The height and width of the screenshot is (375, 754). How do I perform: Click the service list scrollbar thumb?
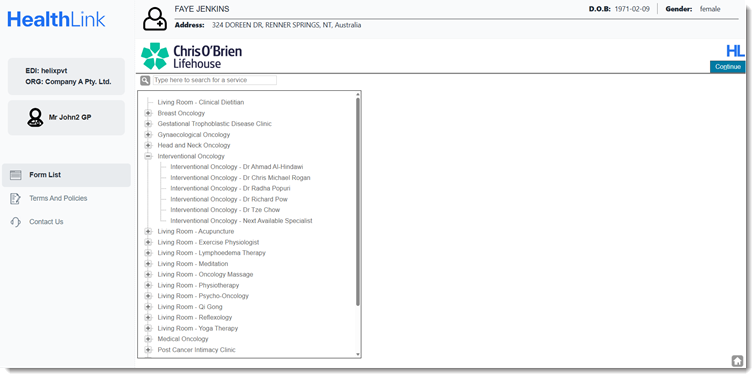357,202
